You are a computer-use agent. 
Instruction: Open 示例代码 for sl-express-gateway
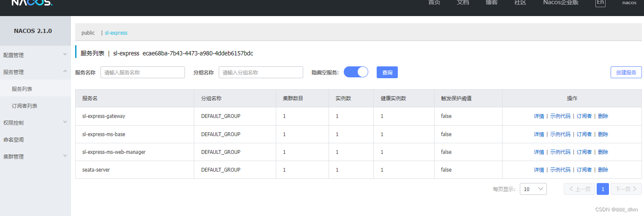click(x=560, y=116)
